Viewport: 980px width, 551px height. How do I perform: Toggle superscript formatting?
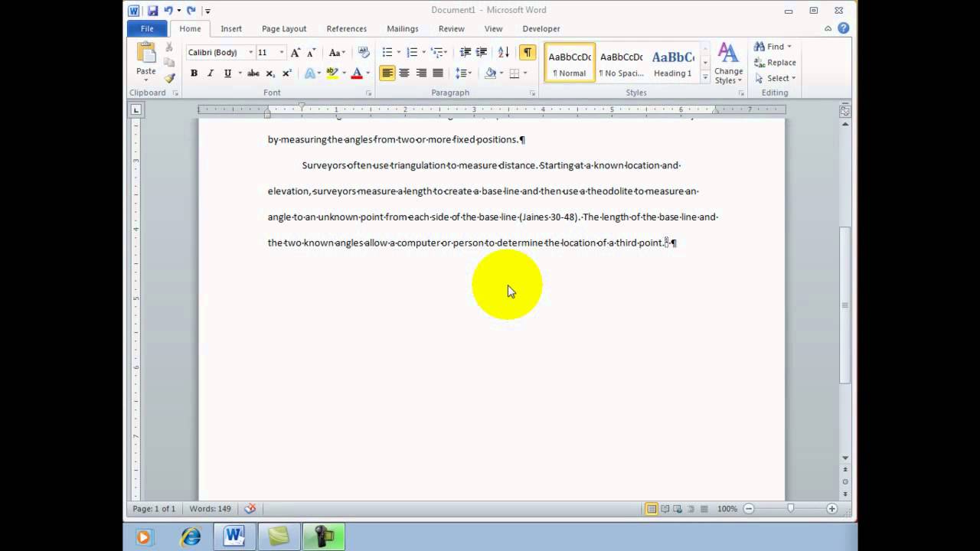(x=287, y=73)
